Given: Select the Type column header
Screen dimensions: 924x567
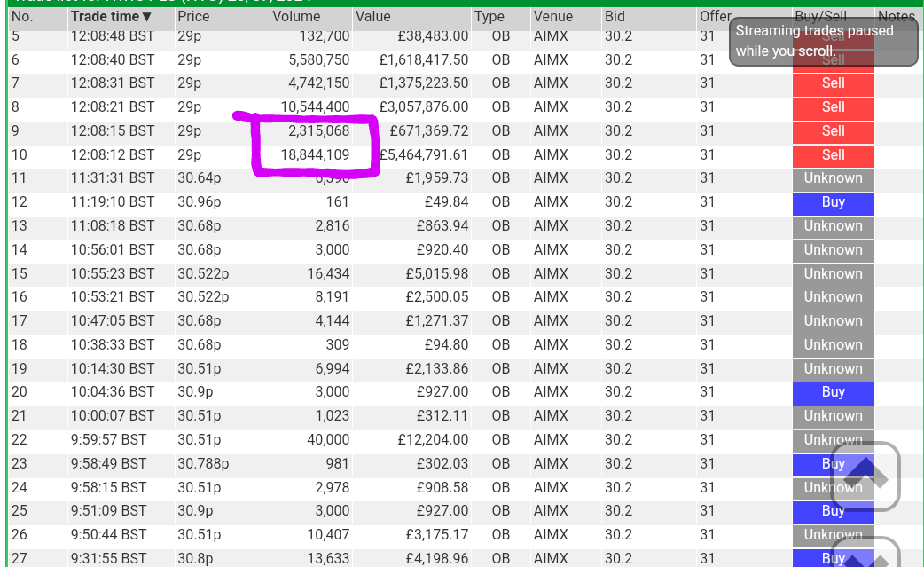Looking at the screenshot, I should point(489,17).
